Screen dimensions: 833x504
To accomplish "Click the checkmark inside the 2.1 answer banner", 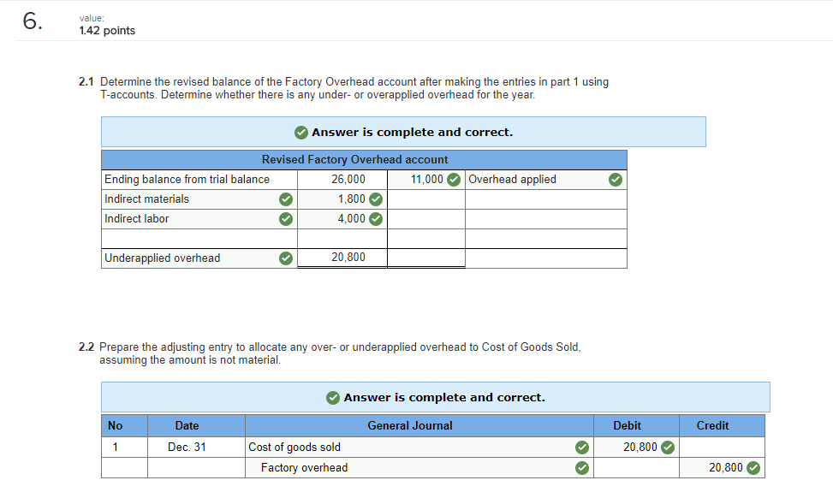I will coord(301,132).
